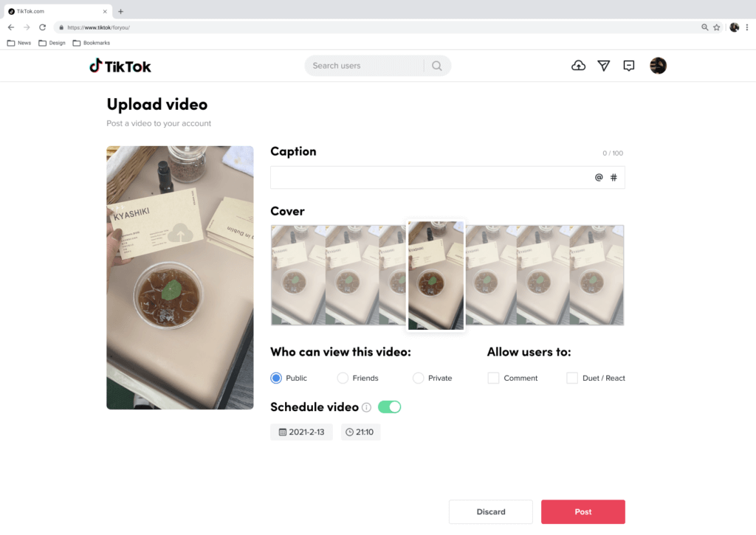Click the red Post button
The width and height of the screenshot is (756, 535).
583,511
